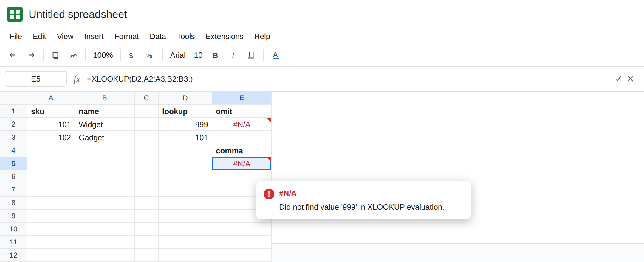Select the paint format icon
This screenshot has width=644, height=262.
point(73,55)
